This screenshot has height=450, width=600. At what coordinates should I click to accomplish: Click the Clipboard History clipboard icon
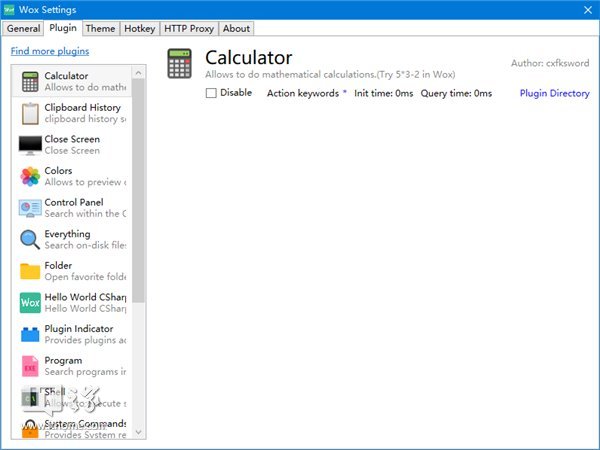pyautogui.click(x=30, y=114)
